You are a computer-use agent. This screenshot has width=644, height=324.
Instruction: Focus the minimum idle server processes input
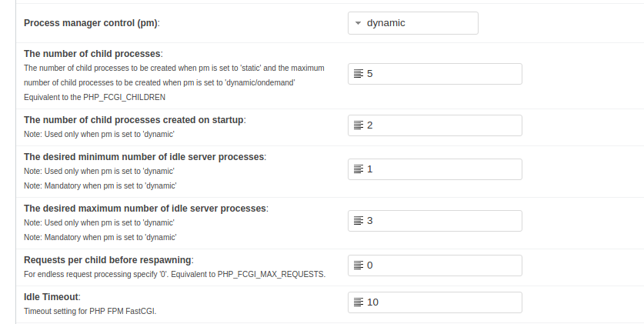[x=442, y=169]
